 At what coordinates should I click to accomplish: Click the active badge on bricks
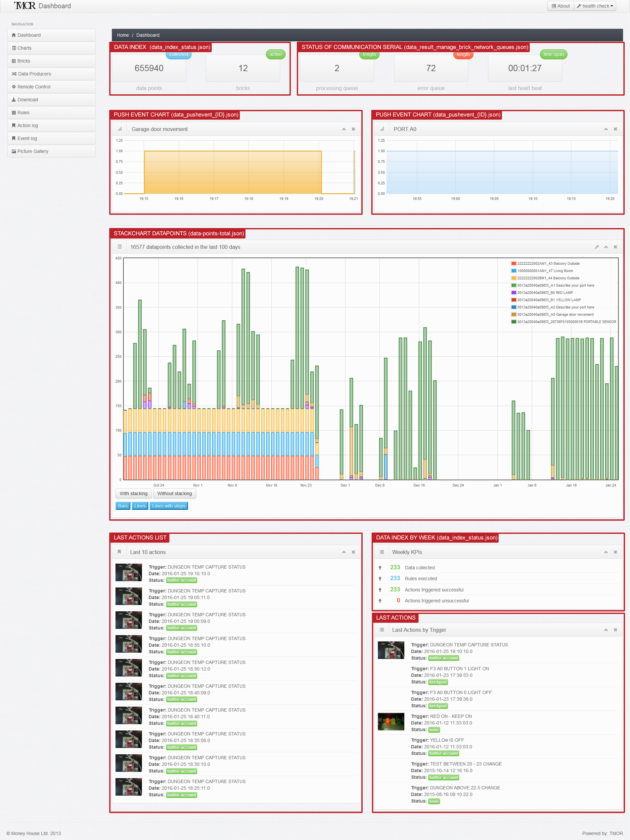pyautogui.click(x=276, y=54)
